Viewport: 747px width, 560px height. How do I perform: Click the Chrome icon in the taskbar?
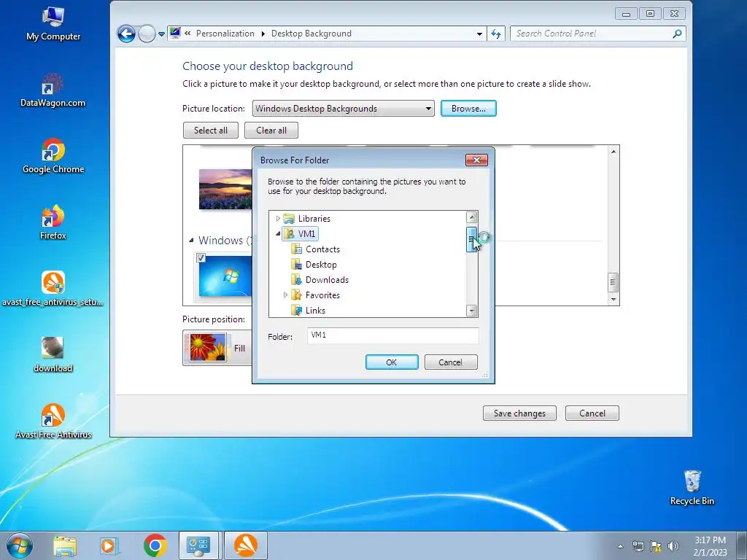pos(155,545)
